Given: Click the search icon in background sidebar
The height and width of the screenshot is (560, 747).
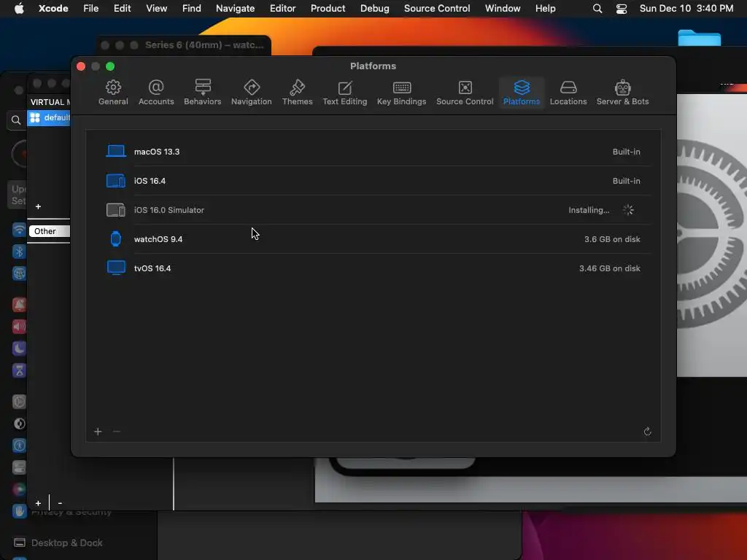Looking at the screenshot, I should pyautogui.click(x=16, y=120).
